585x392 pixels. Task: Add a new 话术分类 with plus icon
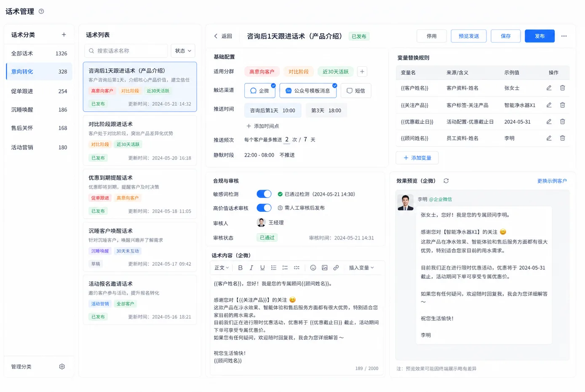pos(64,35)
